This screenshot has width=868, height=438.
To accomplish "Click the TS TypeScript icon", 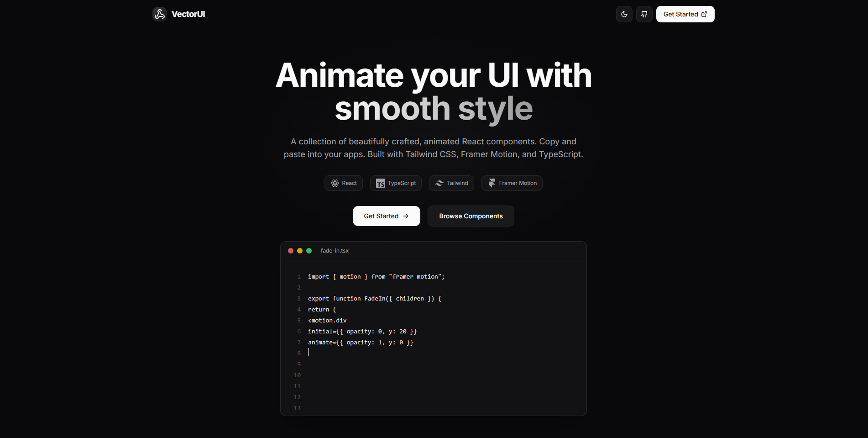I will click(x=381, y=184).
